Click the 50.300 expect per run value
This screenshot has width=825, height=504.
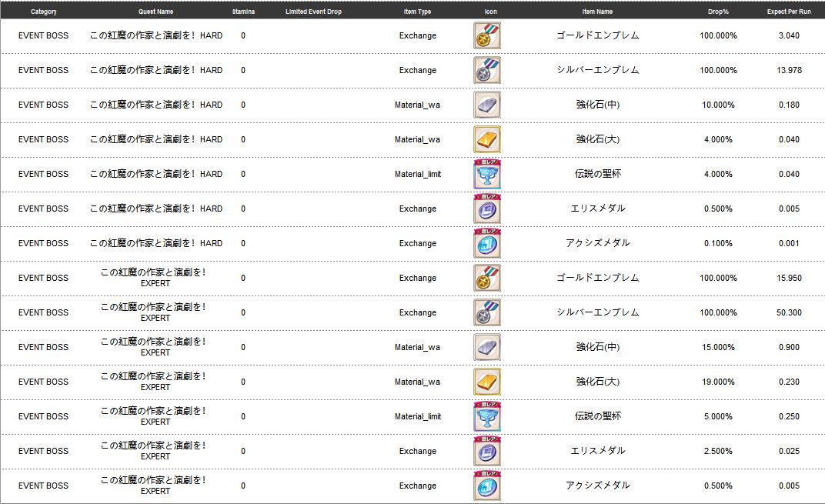tap(789, 312)
